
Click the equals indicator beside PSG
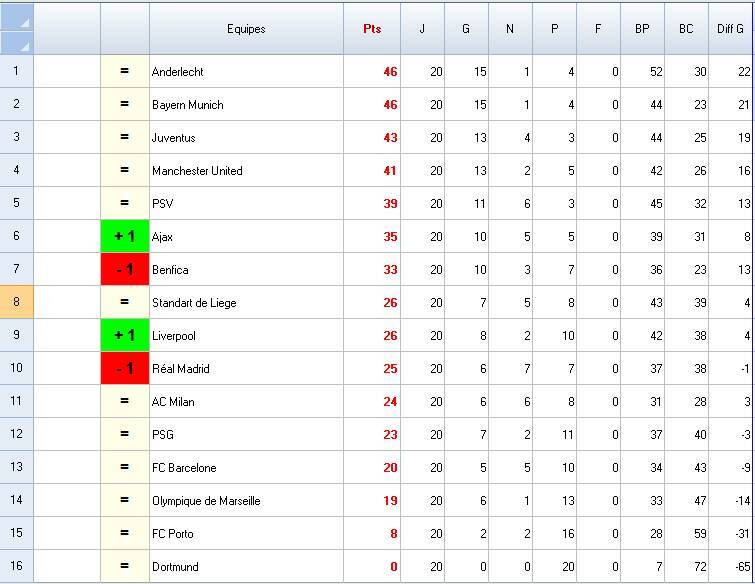(125, 435)
